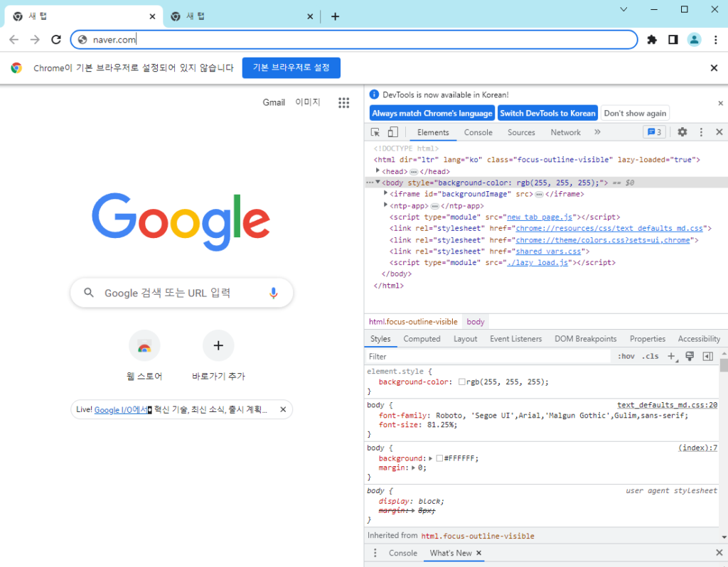Toggle element state with :hov

pos(626,357)
